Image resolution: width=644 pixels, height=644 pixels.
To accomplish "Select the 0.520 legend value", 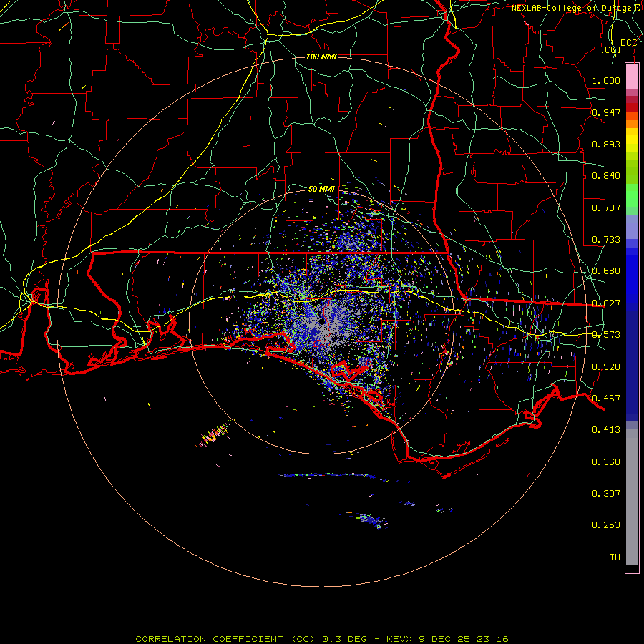I will click(x=606, y=367).
